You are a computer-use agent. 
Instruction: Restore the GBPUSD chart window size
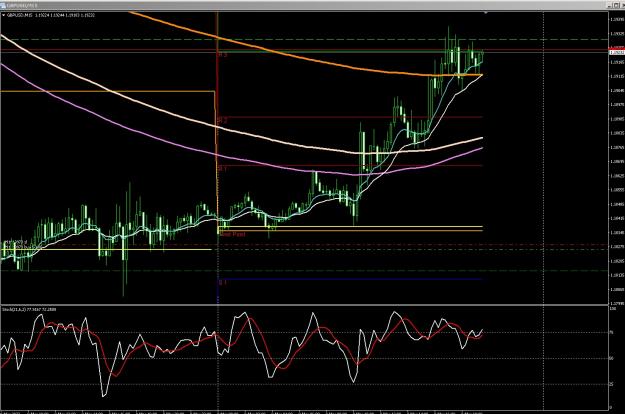coord(616,6)
